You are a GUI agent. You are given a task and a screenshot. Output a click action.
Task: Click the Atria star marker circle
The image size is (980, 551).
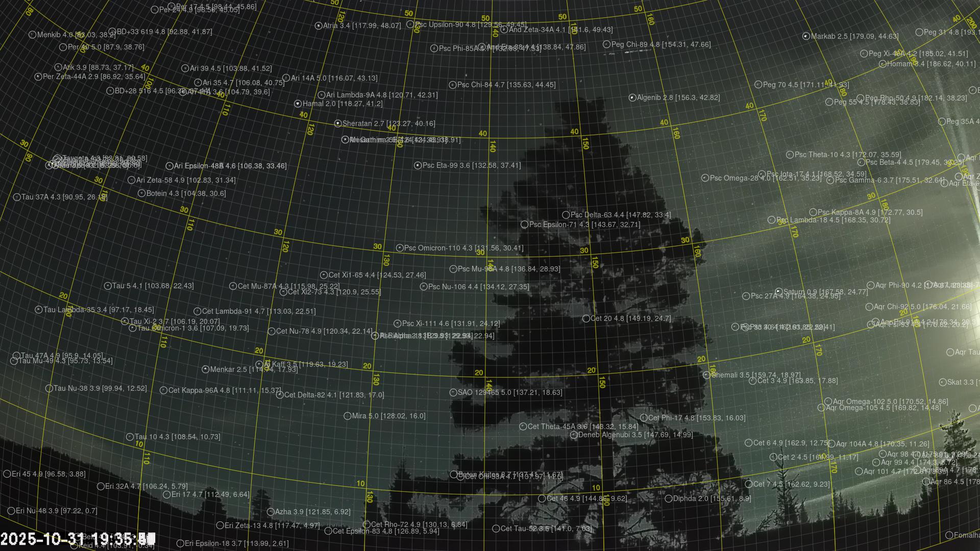click(x=318, y=26)
